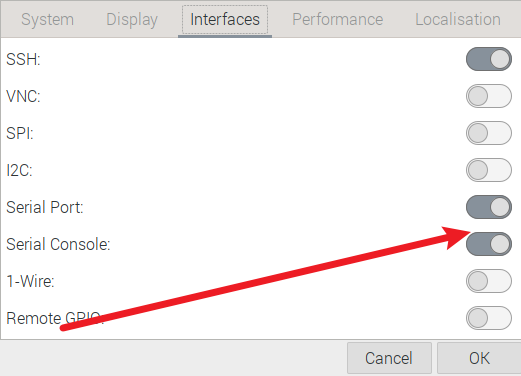Image resolution: width=521 pixels, height=376 pixels.
Task: Click the Serial Port label text
Action: click(x=45, y=207)
